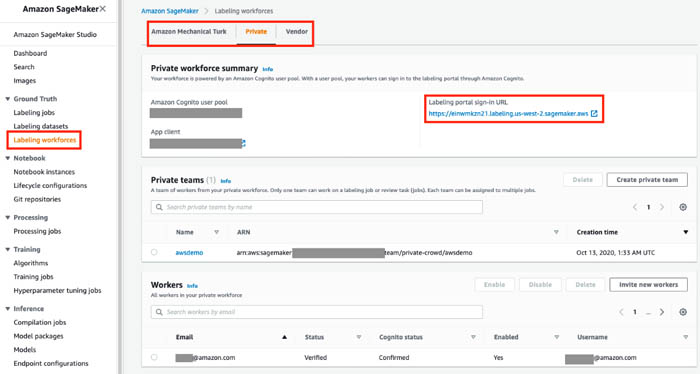Open Labeling jobs in sidebar
700x374 pixels.
click(34, 113)
